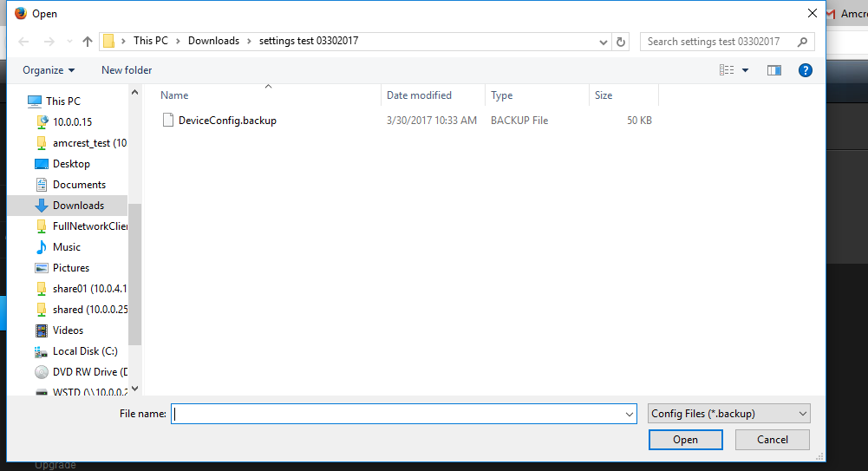Select Downloads in the navigation pane

[78, 206]
